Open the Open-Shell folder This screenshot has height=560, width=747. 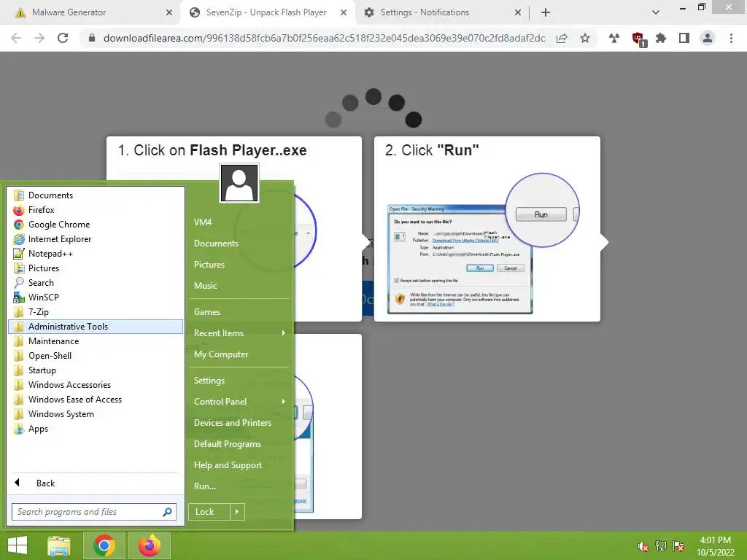pos(96,356)
